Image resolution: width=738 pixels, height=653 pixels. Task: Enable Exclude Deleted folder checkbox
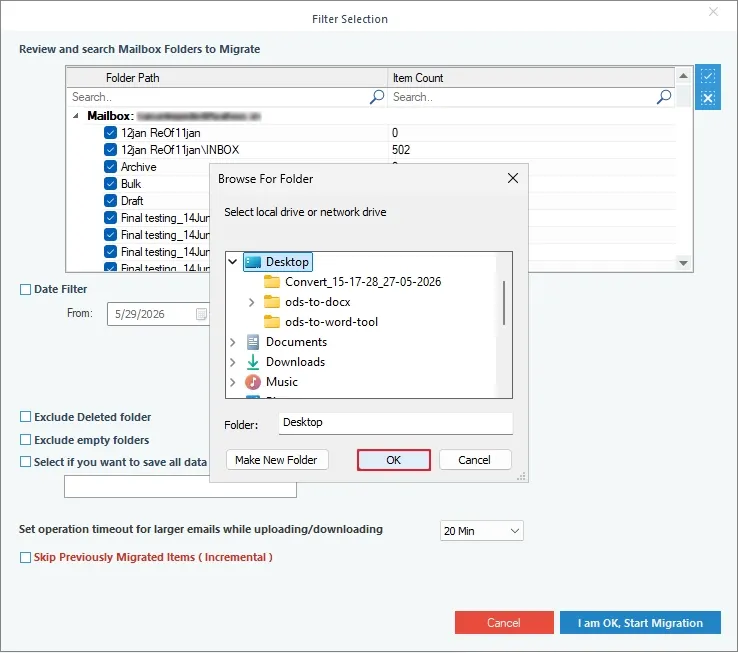(x=25, y=417)
